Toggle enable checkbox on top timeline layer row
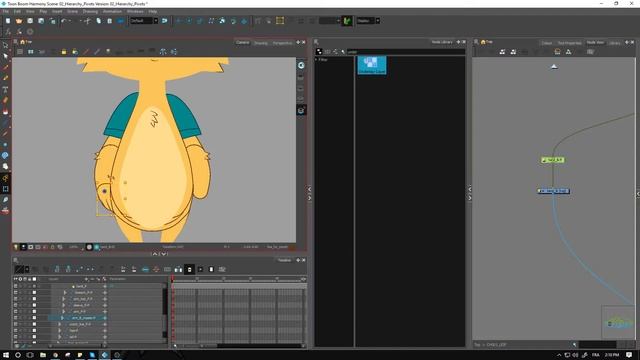Image resolution: width=640 pixels, height=360 pixels. [16, 286]
